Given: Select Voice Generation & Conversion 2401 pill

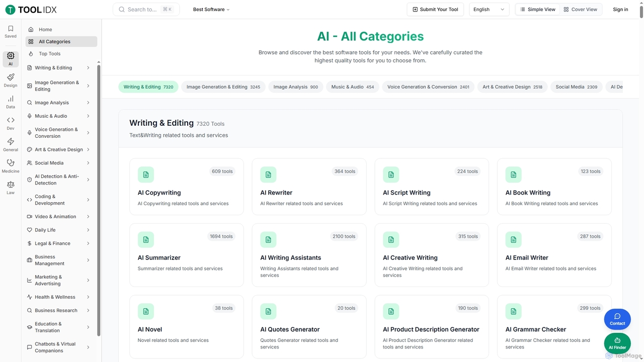Looking at the screenshot, I should [428, 87].
